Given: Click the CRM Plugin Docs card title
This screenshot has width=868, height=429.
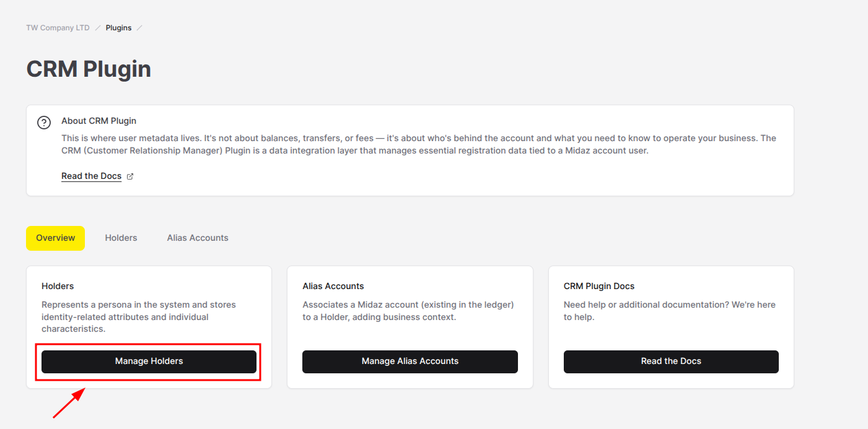Looking at the screenshot, I should coord(599,286).
